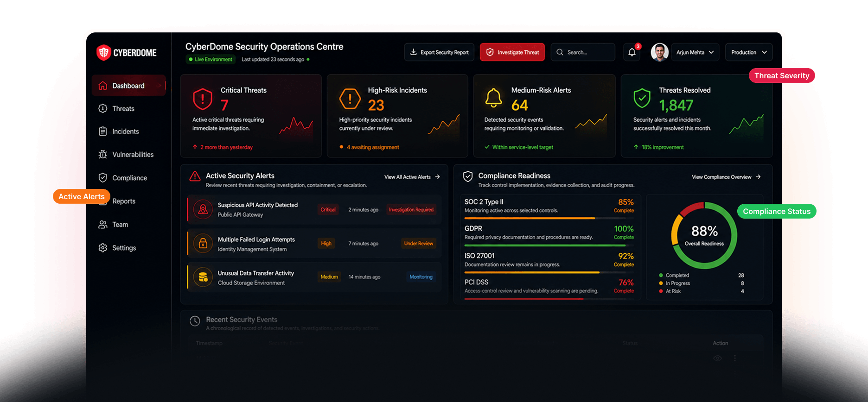This screenshot has height=402, width=868.
Task: Navigate to Incidents
Action: [126, 132]
